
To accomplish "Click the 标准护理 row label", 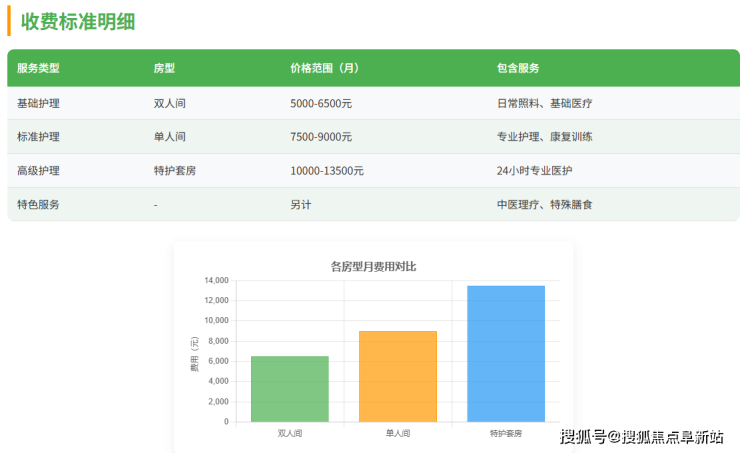I will (38, 137).
